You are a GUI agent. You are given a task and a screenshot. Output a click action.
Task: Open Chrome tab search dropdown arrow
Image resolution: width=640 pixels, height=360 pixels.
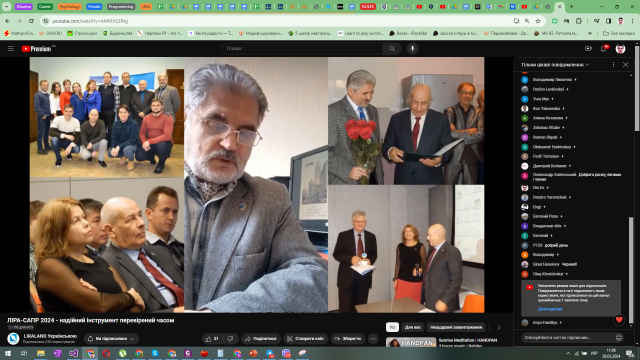pos(7,7)
